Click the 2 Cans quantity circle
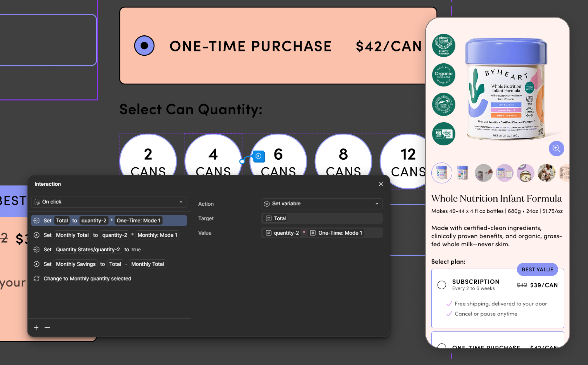Image resolution: width=588 pixels, height=365 pixels. pos(148,157)
